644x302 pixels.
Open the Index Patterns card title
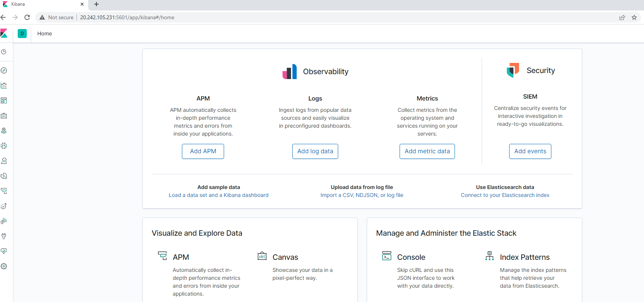525,257
